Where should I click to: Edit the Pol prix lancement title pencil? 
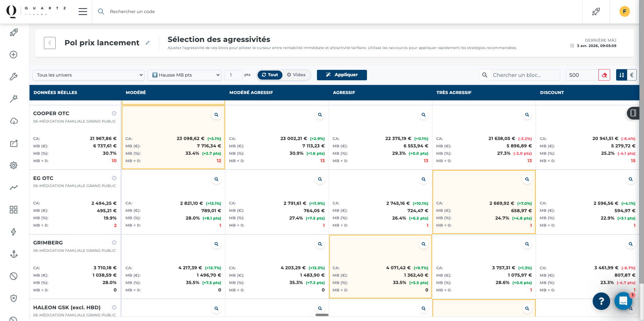(148, 43)
